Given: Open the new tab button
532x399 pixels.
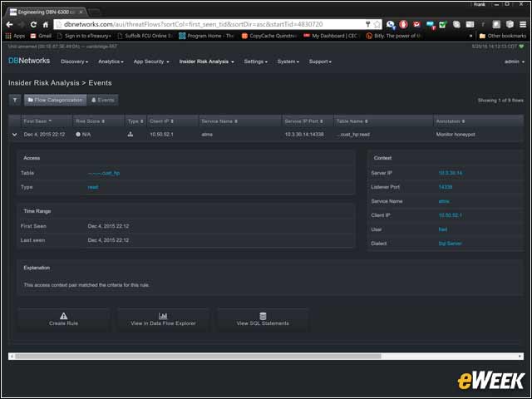Looking at the screenshot, I should (95, 12).
